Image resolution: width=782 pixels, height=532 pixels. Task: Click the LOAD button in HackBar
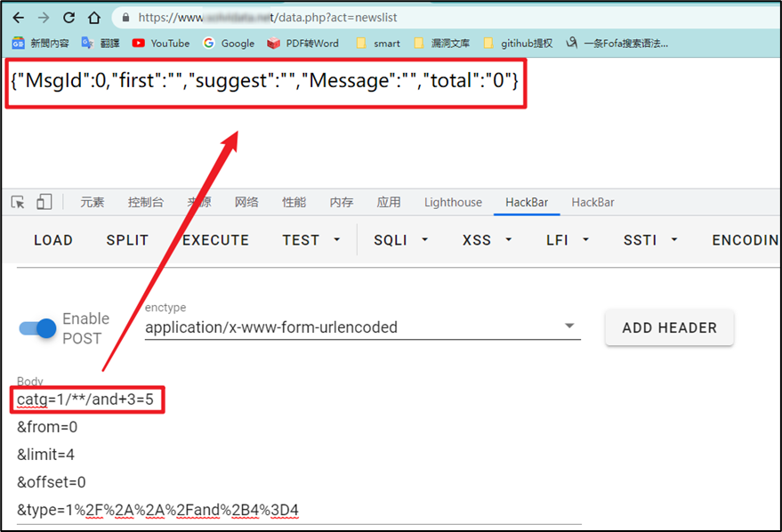point(53,240)
